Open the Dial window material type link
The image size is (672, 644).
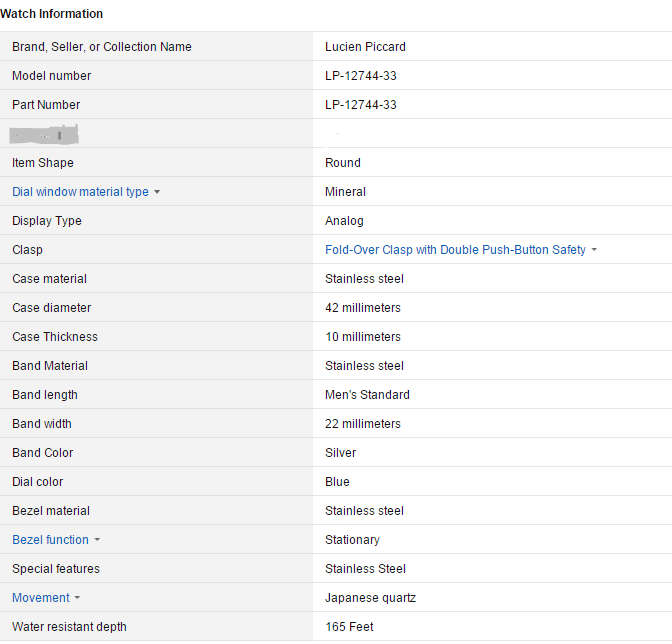tap(80, 192)
